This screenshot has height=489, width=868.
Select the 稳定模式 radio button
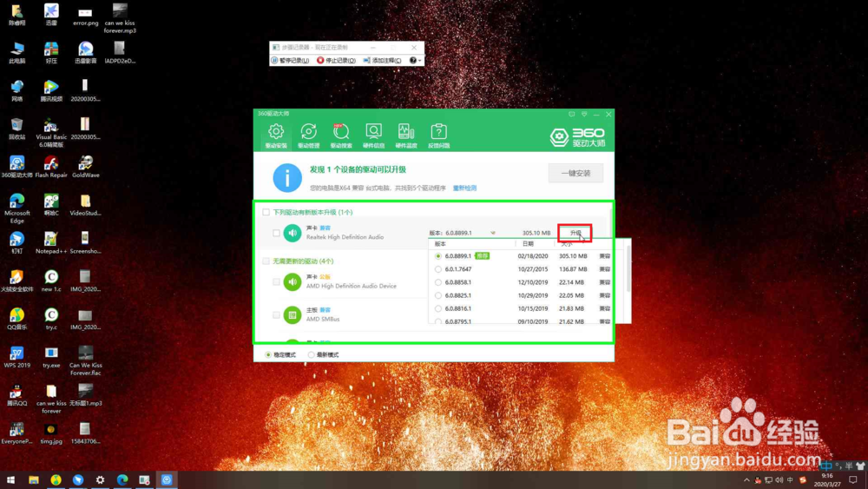[268, 355]
